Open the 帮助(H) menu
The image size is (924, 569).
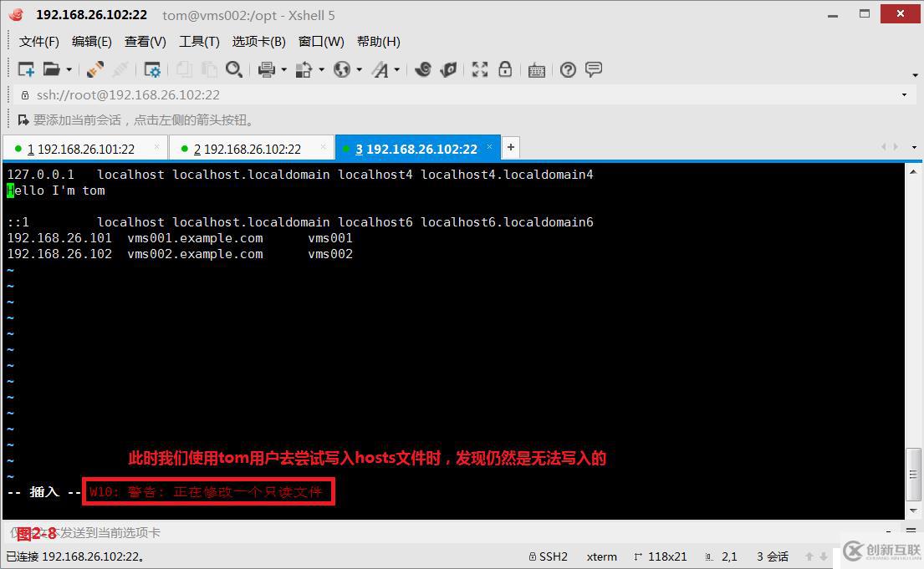click(x=378, y=41)
